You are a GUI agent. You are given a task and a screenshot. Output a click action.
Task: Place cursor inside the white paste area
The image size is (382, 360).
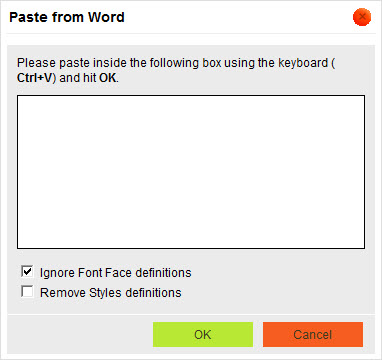(191, 172)
